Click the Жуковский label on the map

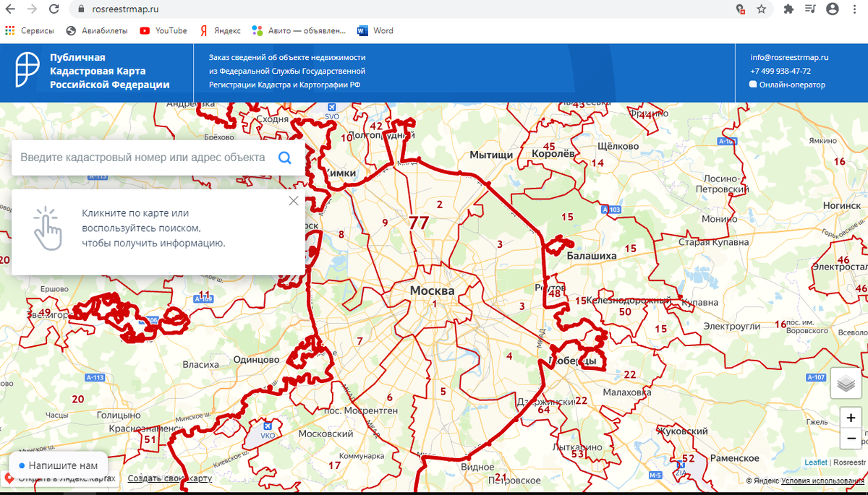pos(681,431)
